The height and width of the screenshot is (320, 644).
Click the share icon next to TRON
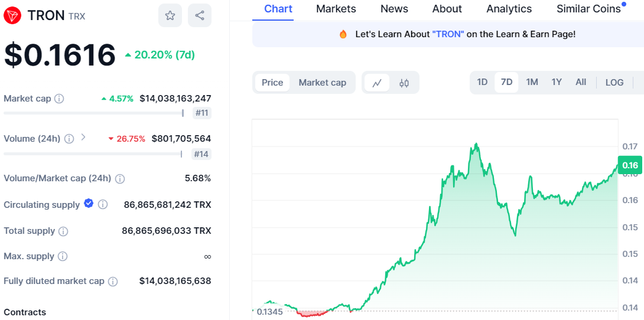200,15
